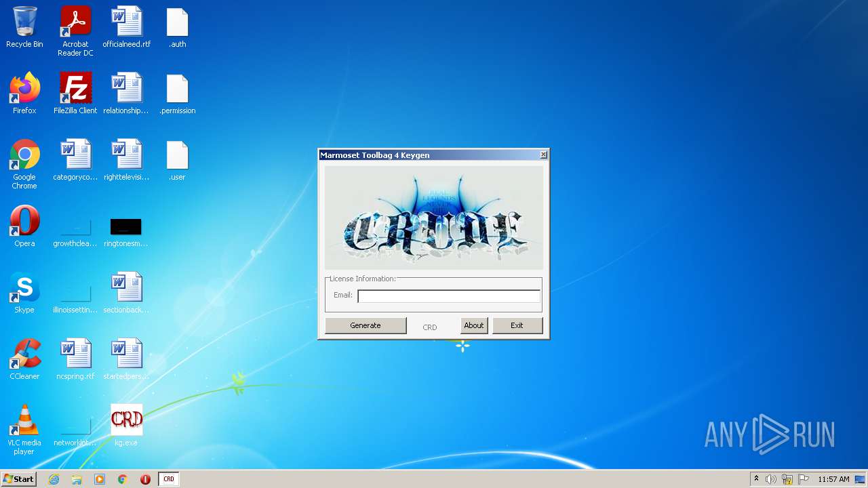Select the CCleaner desktop shortcut
Screen dimensions: 868x488
coord(24,359)
